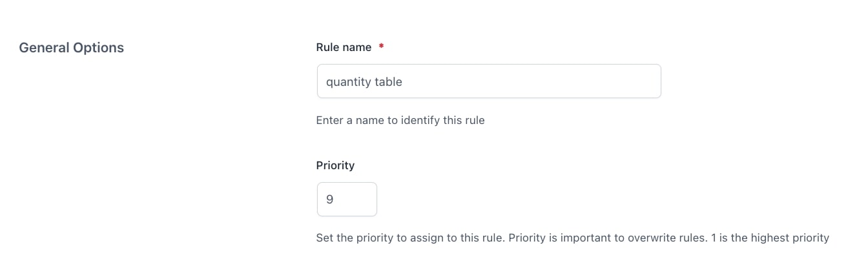Image resolution: width=868 pixels, height=270 pixels.
Task: Click empty right side of Priority box
Action: pyautogui.click(x=362, y=200)
